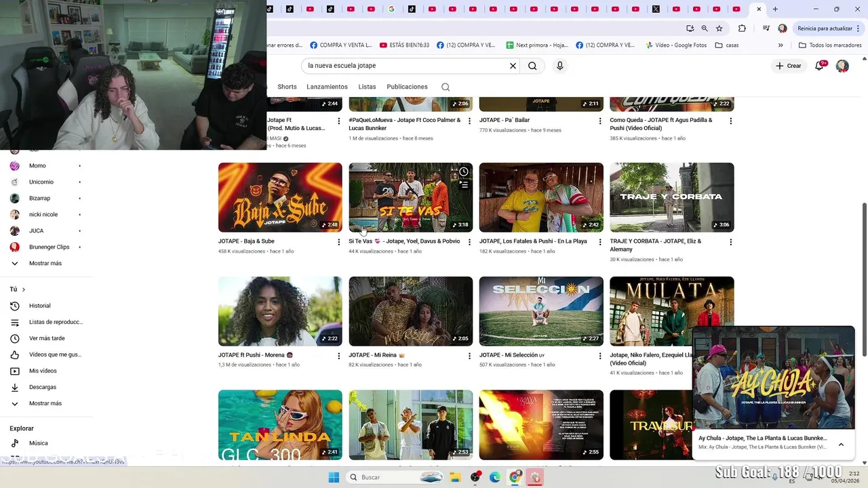The width and height of the screenshot is (868, 488).
Task: Open Next primora - Hoja bookmark
Action: click(537, 45)
